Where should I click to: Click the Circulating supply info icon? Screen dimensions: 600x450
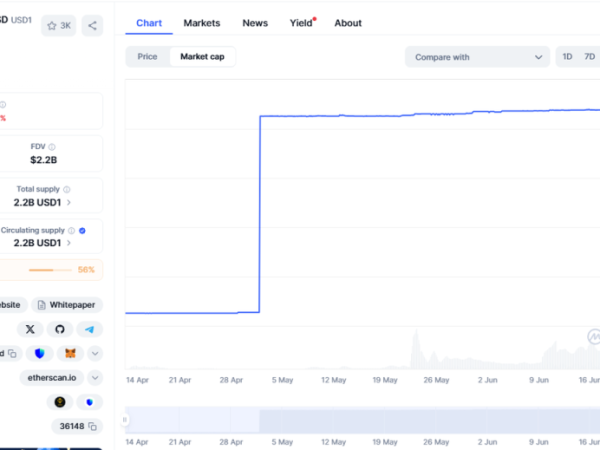click(x=71, y=230)
